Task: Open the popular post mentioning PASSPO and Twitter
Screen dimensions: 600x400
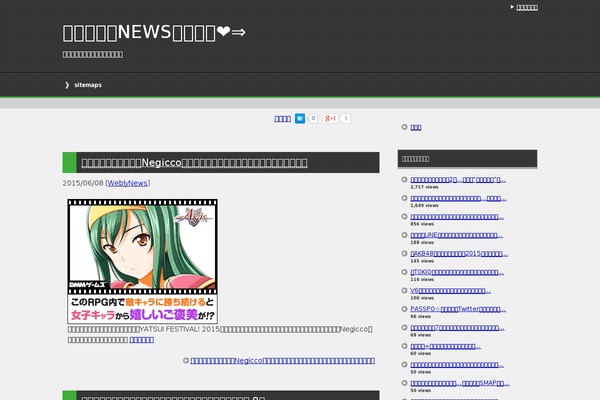Action: click(x=458, y=309)
